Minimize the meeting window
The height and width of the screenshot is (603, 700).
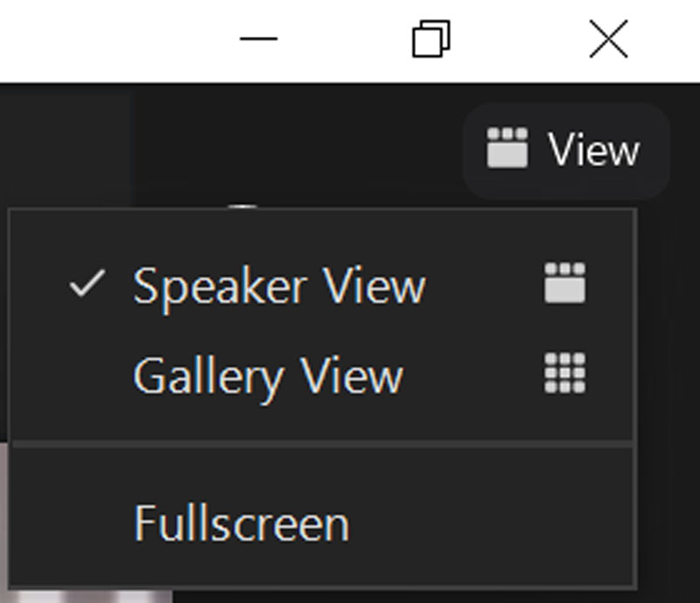coord(258,39)
